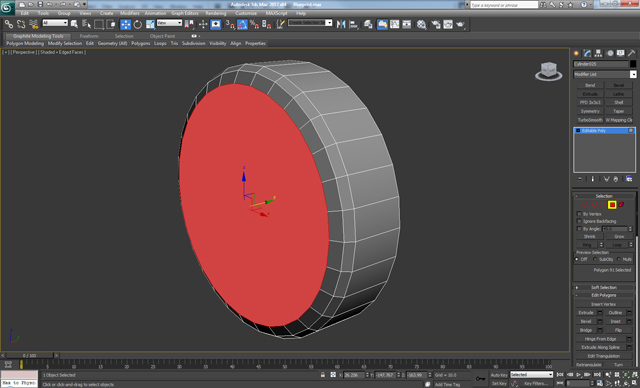Click the Hinge From Edge button
Screen dimensions: 640x388
600,339
